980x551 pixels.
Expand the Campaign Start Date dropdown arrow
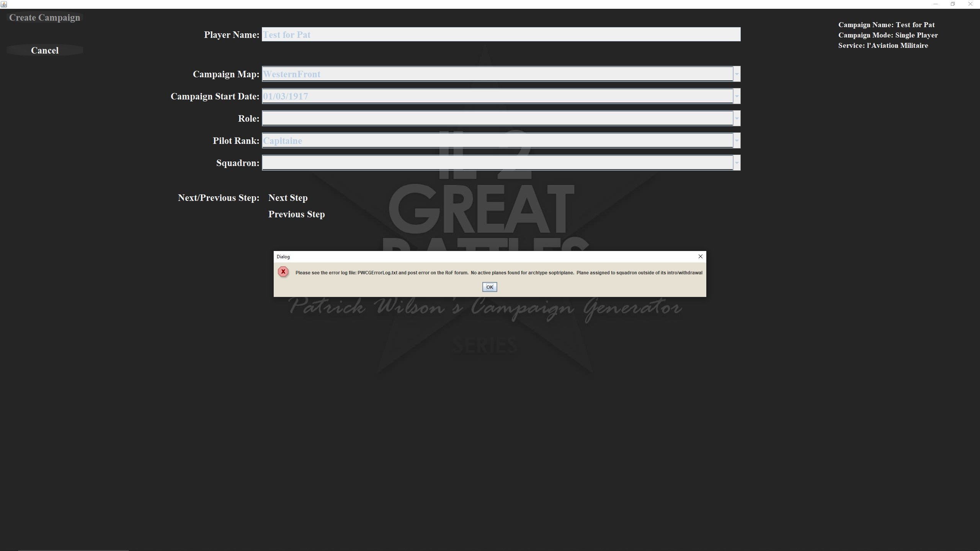click(737, 96)
